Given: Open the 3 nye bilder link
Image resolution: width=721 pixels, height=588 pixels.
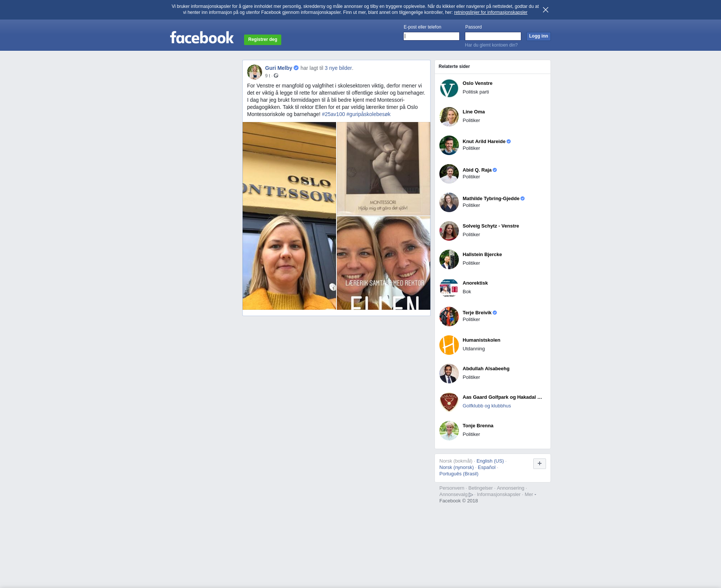Looking at the screenshot, I should (x=339, y=68).
